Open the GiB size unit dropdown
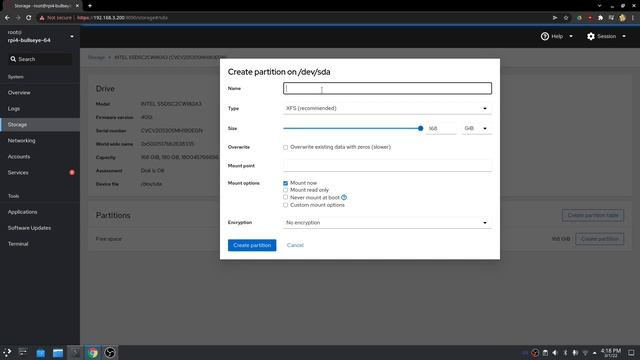 476,129
